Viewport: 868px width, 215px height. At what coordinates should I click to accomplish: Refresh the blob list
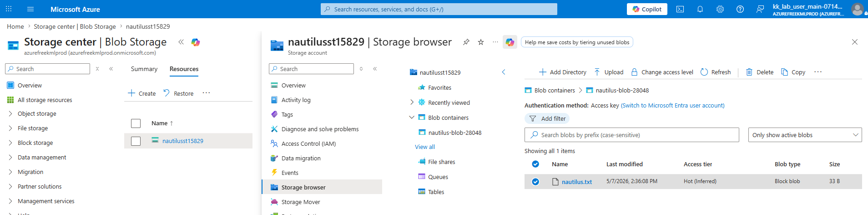point(716,72)
